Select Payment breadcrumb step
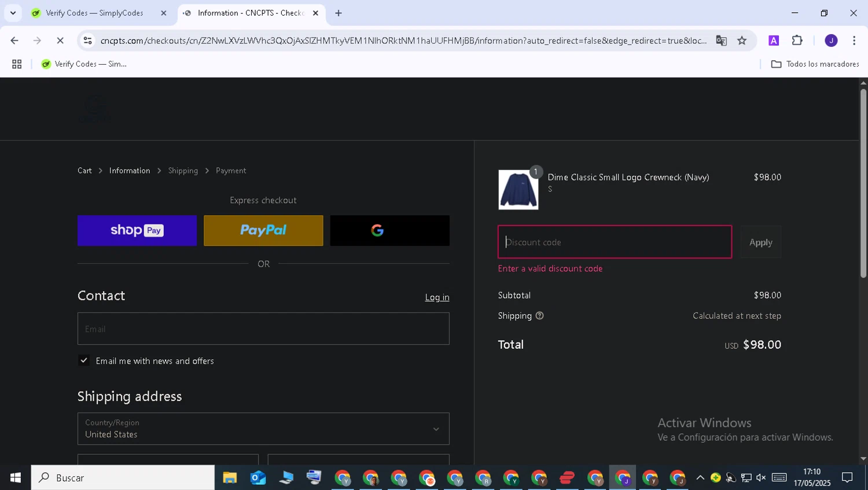The height and width of the screenshot is (490, 868). pyautogui.click(x=231, y=171)
